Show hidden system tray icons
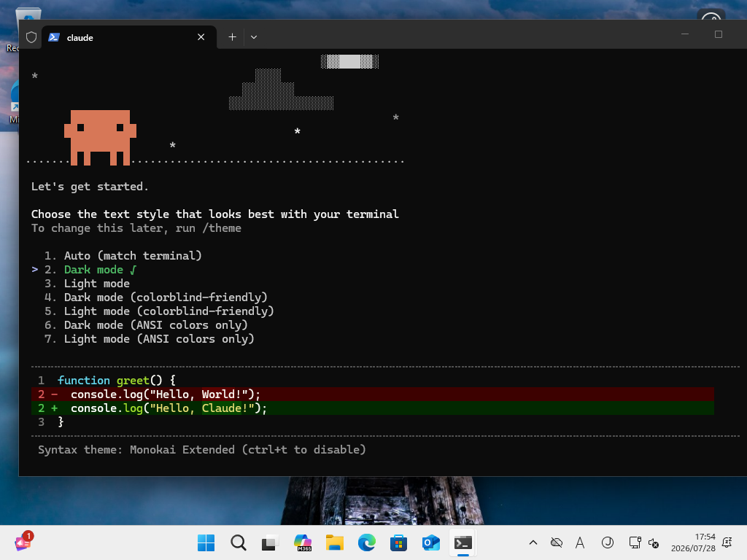Screen dimensions: 747x560 533,542
